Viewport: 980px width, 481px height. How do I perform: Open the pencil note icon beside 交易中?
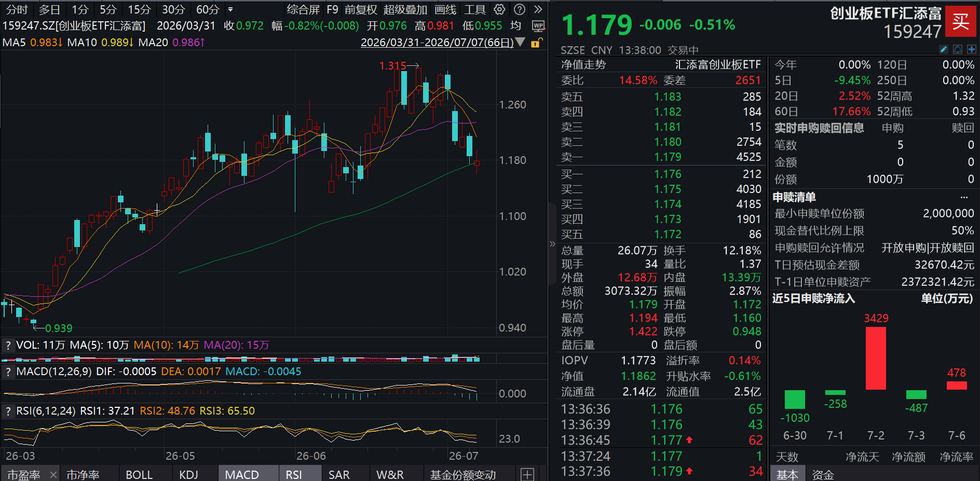click(944, 49)
